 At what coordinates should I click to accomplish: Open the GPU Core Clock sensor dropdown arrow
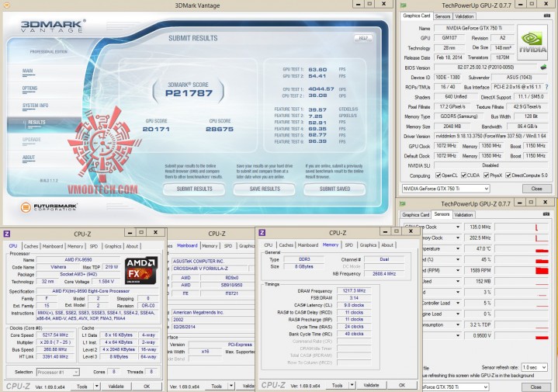pyautogui.click(x=458, y=227)
